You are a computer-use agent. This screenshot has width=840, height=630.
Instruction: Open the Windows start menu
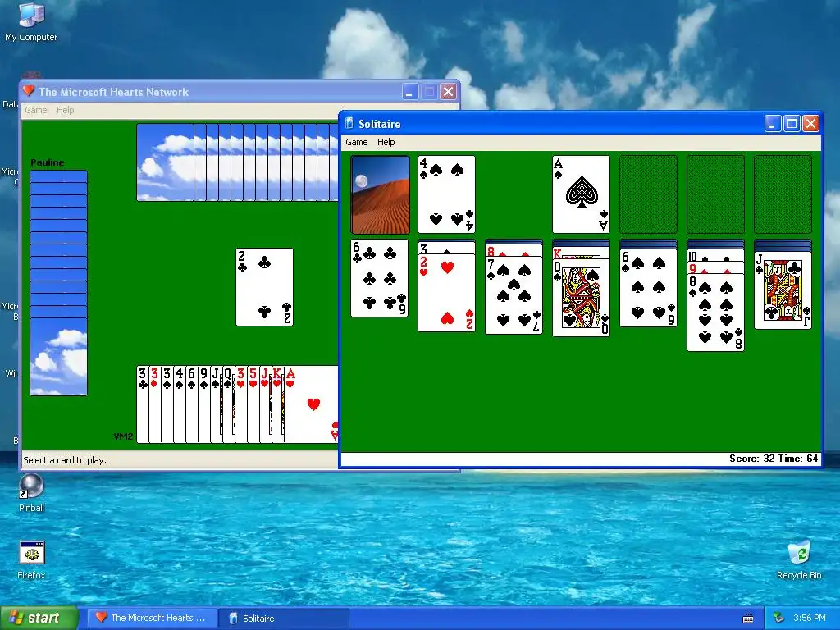click(39, 618)
